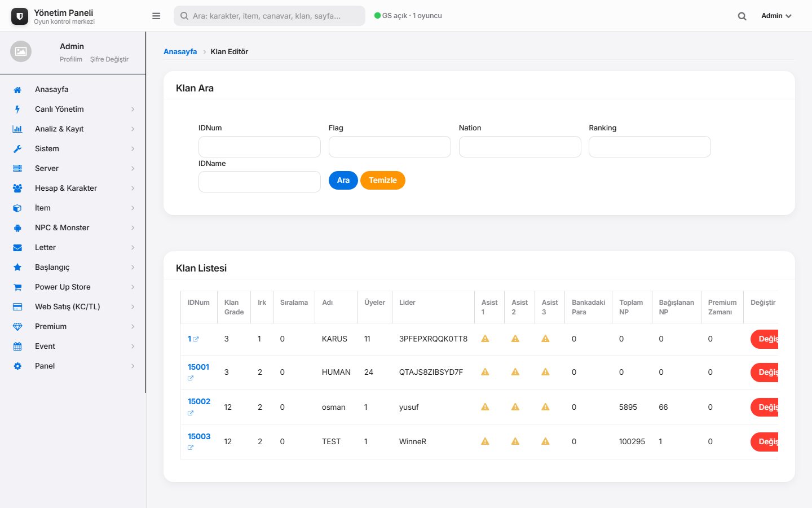Focus the IDNum search field

tap(259, 147)
